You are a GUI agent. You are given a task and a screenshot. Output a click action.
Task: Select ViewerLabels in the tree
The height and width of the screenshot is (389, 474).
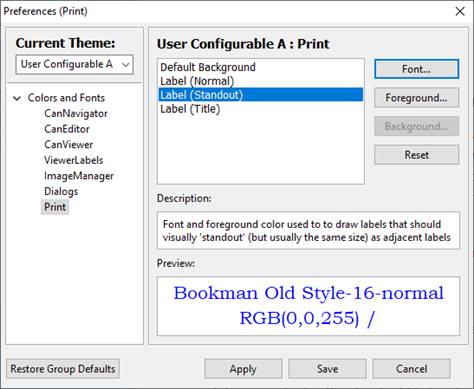click(x=74, y=160)
